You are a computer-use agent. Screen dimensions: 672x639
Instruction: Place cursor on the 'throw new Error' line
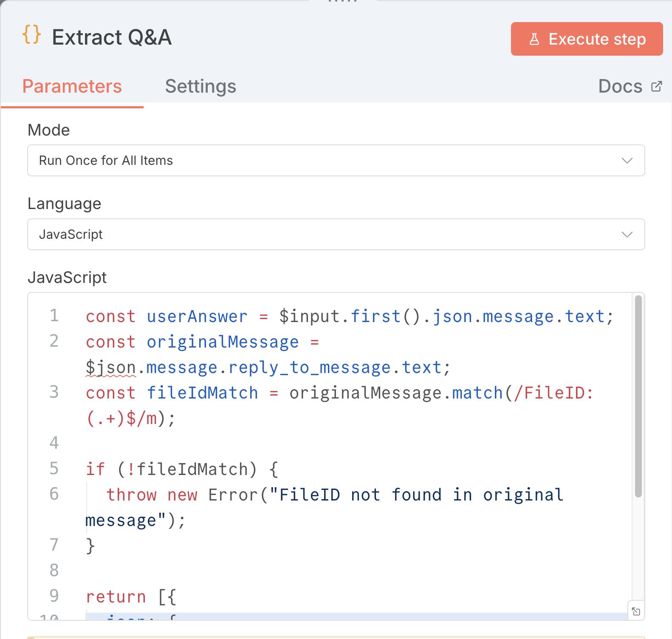297,495
